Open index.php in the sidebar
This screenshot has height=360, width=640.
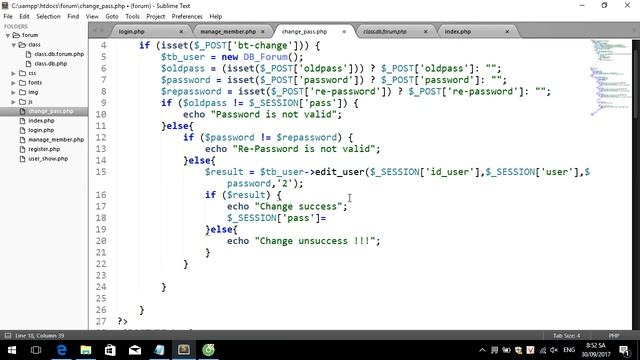tap(41, 121)
